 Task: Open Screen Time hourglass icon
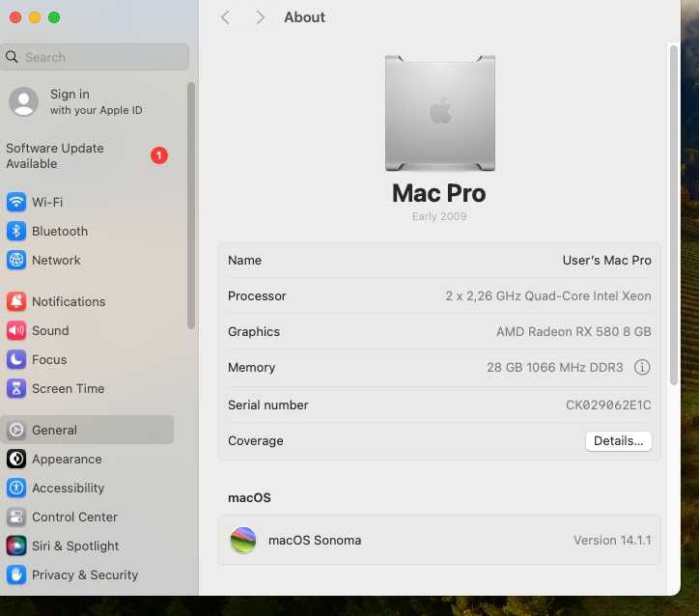16,388
